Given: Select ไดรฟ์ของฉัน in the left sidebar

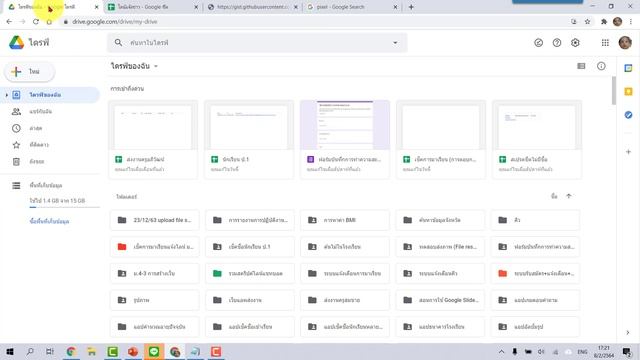Looking at the screenshot, I should coord(50,95).
